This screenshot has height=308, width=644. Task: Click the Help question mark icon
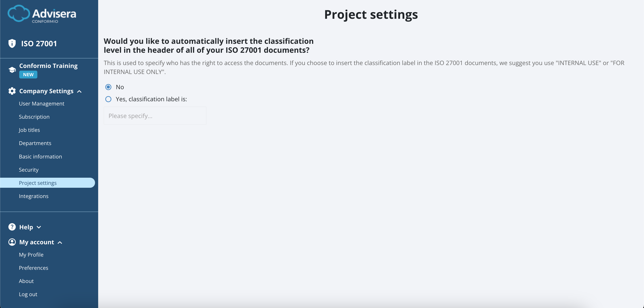tap(12, 227)
